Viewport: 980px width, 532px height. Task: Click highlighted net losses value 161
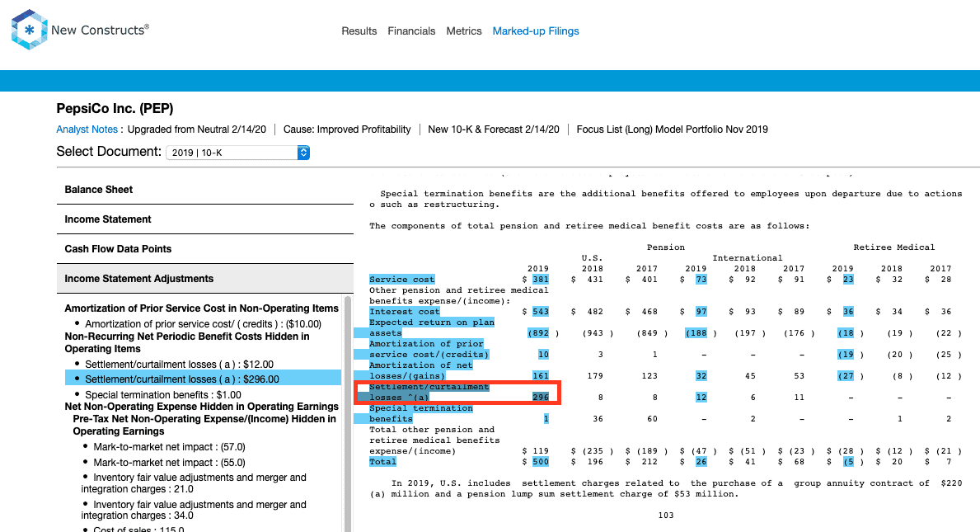(x=541, y=376)
